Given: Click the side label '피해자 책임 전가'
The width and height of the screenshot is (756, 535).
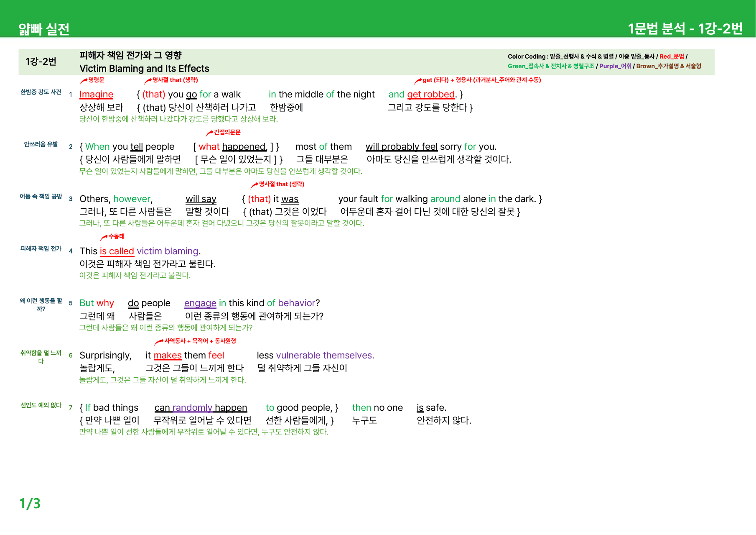Looking at the screenshot, I should coord(41,248).
